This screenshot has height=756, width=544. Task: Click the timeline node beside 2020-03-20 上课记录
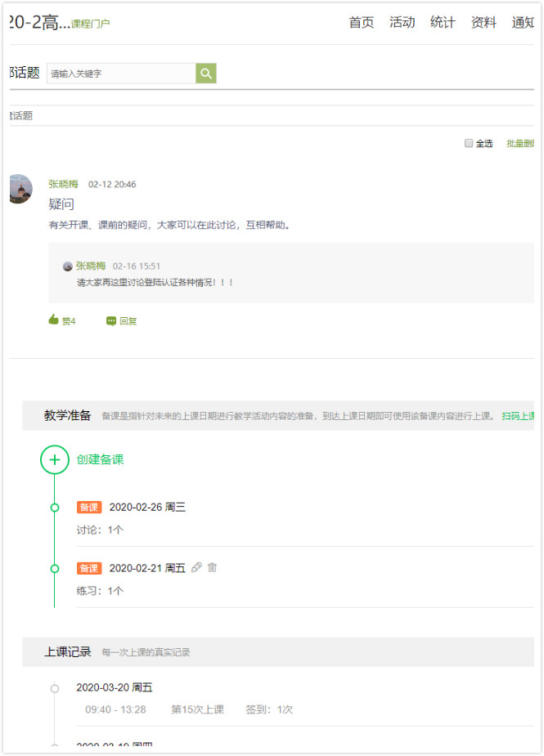54,688
